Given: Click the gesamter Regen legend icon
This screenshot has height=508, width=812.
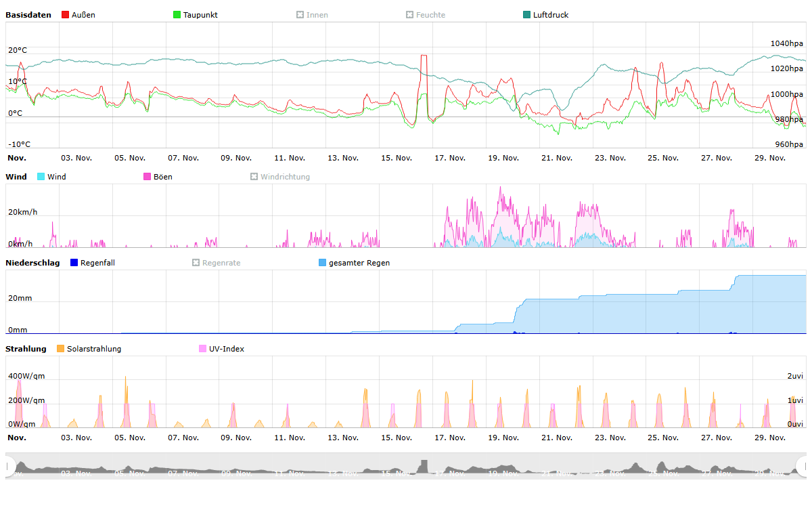Looking at the screenshot, I should (323, 263).
